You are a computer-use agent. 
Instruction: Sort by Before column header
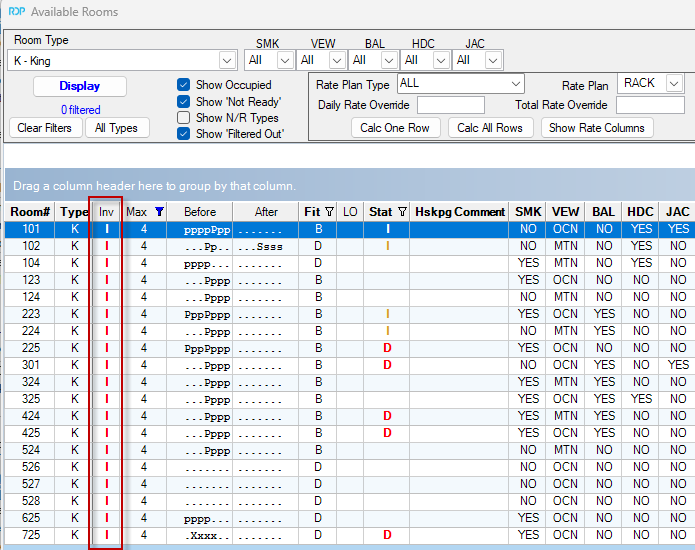tap(200, 212)
